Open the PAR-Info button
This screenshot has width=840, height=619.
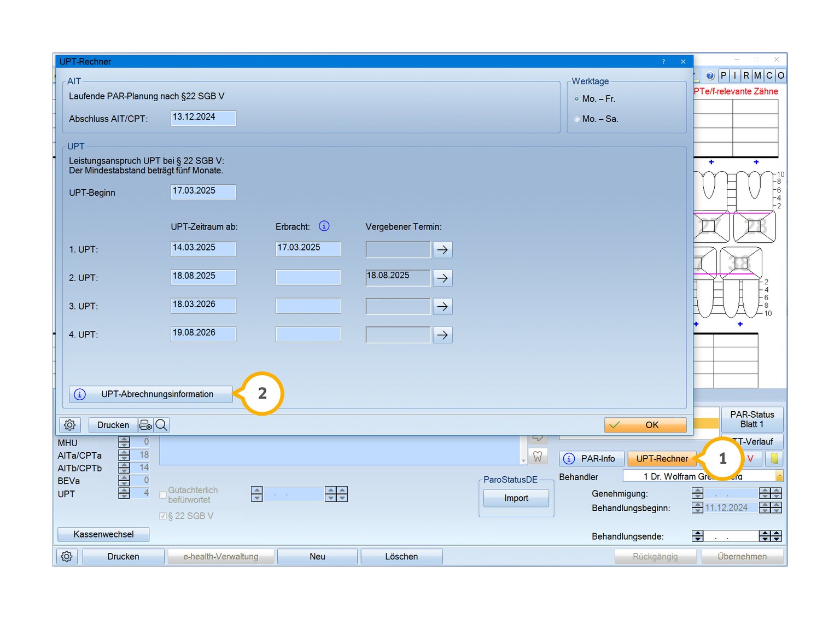point(592,458)
